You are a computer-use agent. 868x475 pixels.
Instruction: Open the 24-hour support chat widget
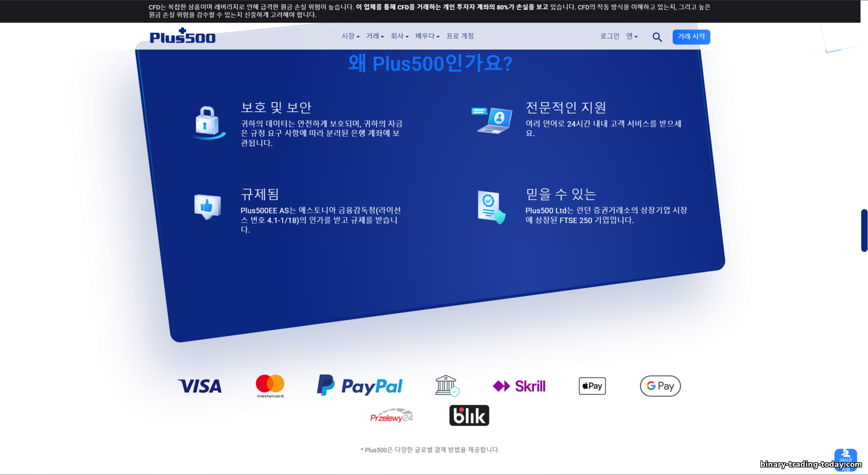[x=845, y=458]
